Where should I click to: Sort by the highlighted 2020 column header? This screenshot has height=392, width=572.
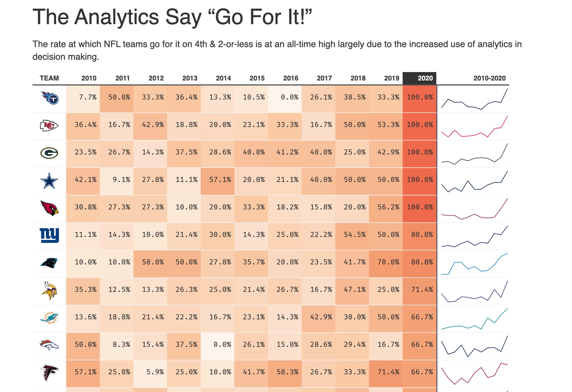point(425,78)
